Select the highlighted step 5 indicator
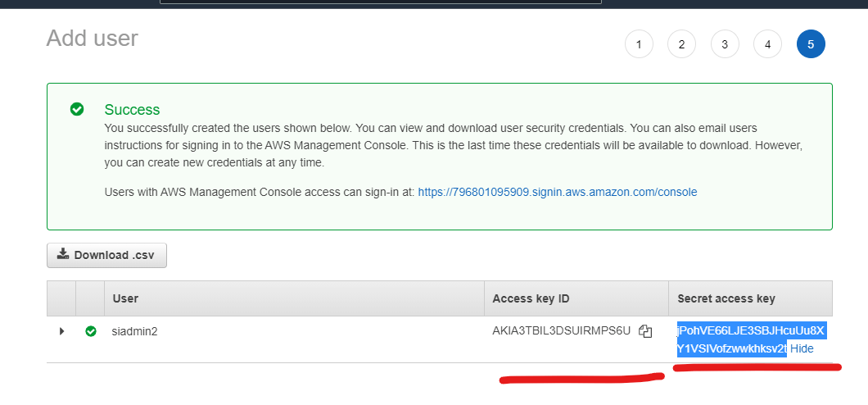 click(811, 44)
